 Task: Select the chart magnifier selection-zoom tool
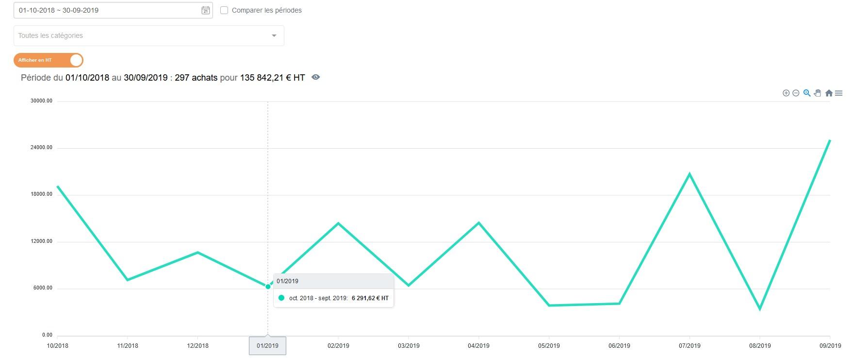(807, 93)
